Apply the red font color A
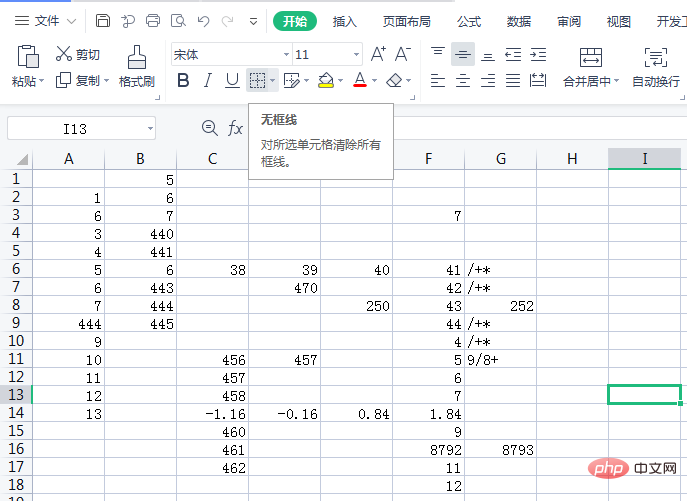687x501 pixels. point(360,80)
